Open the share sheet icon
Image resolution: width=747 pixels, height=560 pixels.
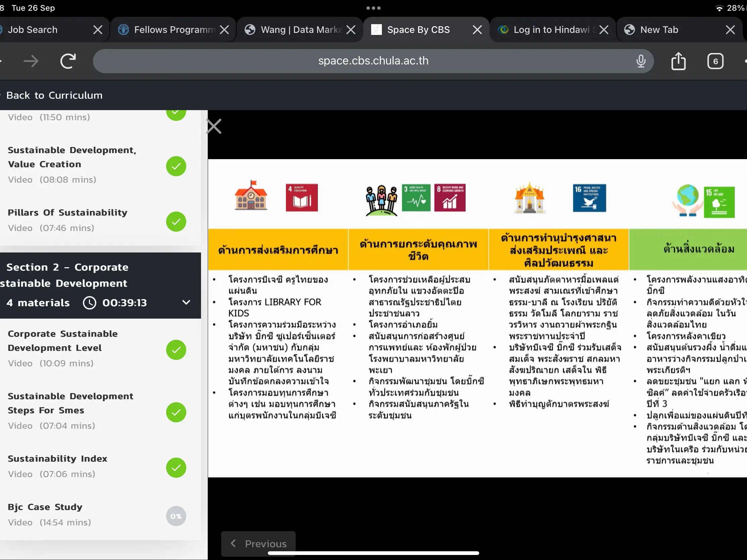coord(678,61)
